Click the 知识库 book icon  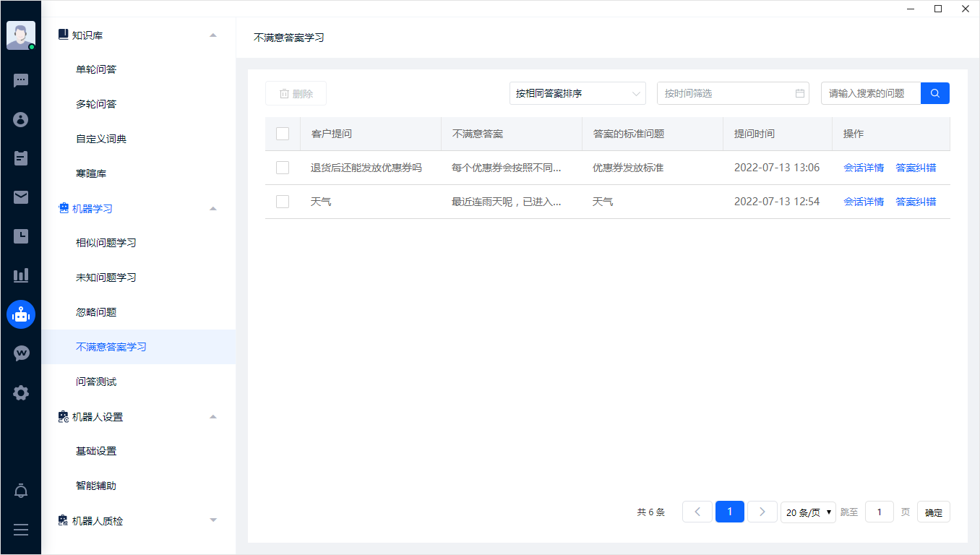[x=63, y=35]
